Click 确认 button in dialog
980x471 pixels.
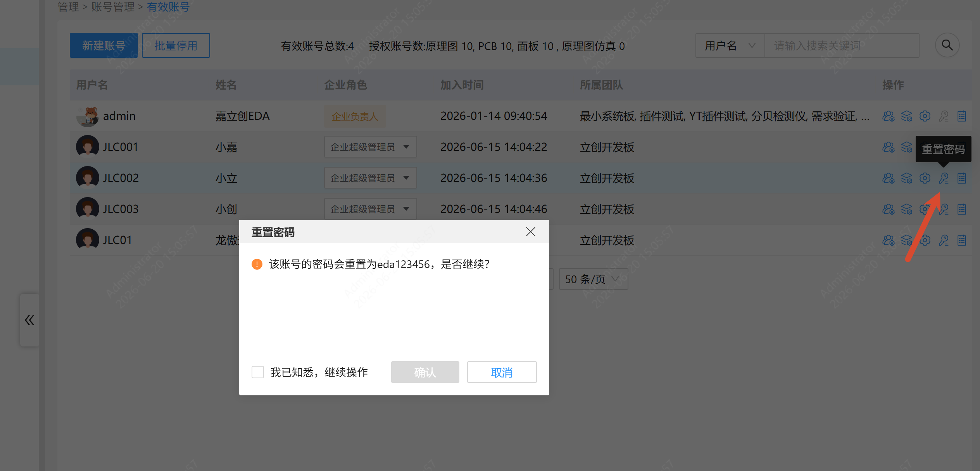[425, 372]
